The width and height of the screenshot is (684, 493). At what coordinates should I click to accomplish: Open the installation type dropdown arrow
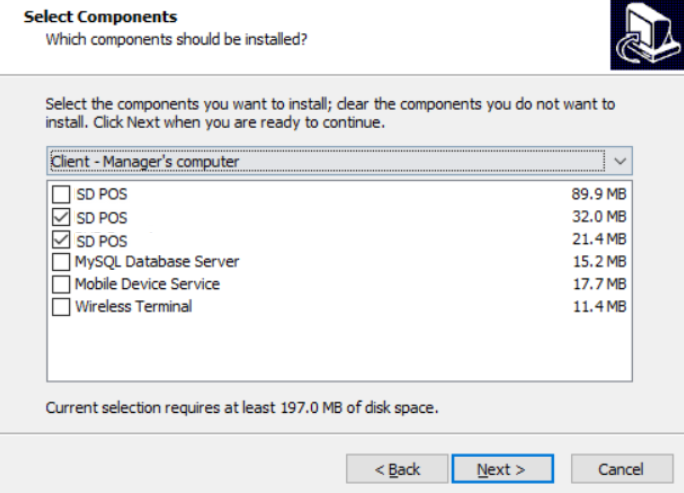(x=620, y=160)
